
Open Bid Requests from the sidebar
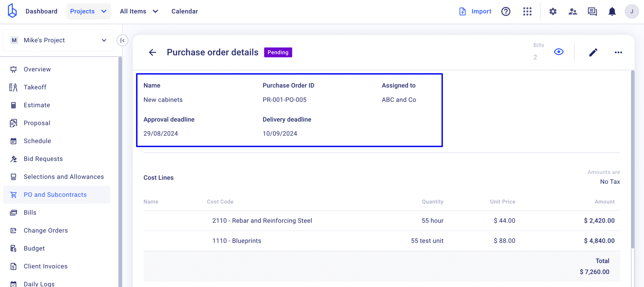(x=43, y=159)
